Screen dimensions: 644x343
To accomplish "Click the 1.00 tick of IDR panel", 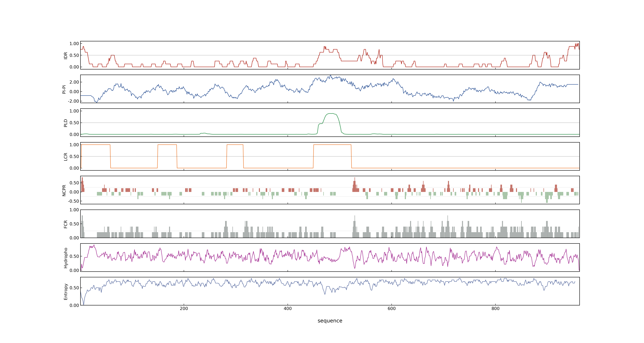I will [x=74, y=44].
